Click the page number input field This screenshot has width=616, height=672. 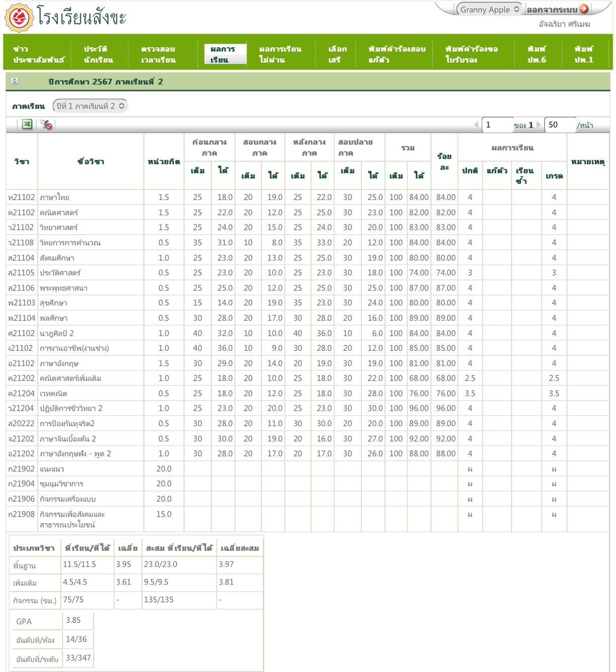coord(497,125)
